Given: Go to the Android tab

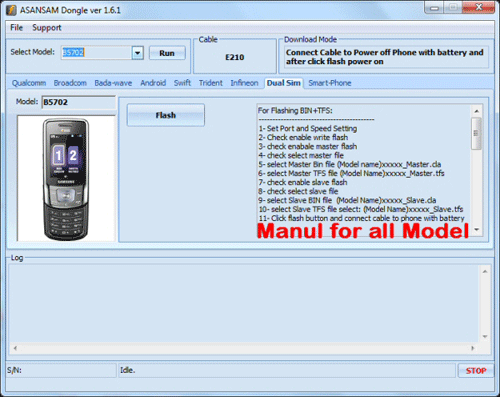Looking at the screenshot, I should [153, 83].
